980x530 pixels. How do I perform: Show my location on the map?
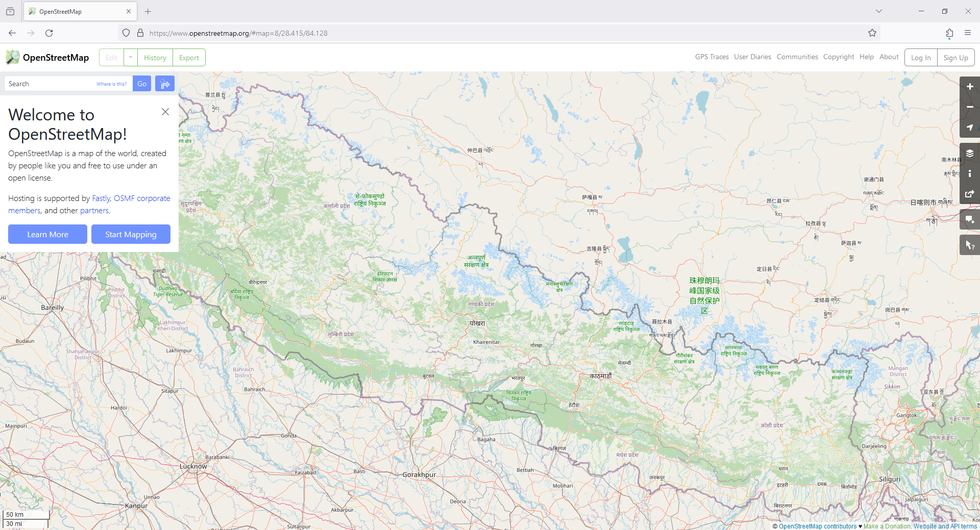(970, 128)
